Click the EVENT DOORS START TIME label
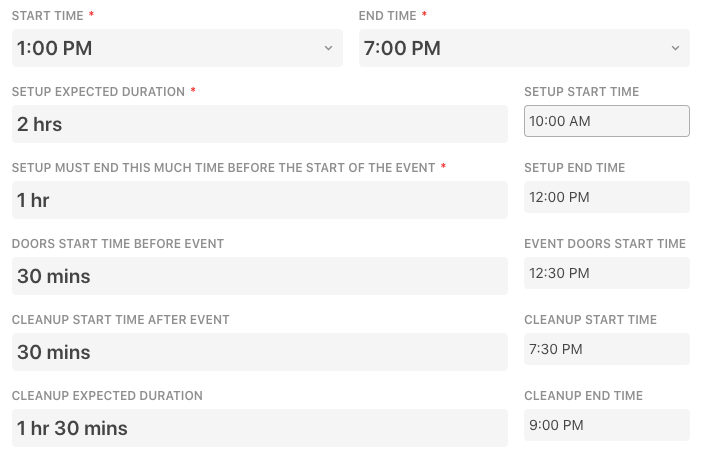Screen dimensions: 703x456 [x=604, y=244]
